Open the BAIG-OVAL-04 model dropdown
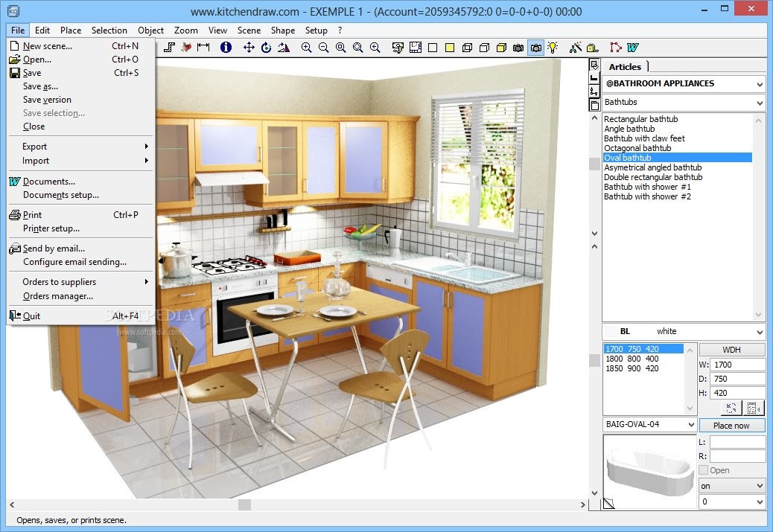The width and height of the screenshot is (773, 532). point(649,425)
